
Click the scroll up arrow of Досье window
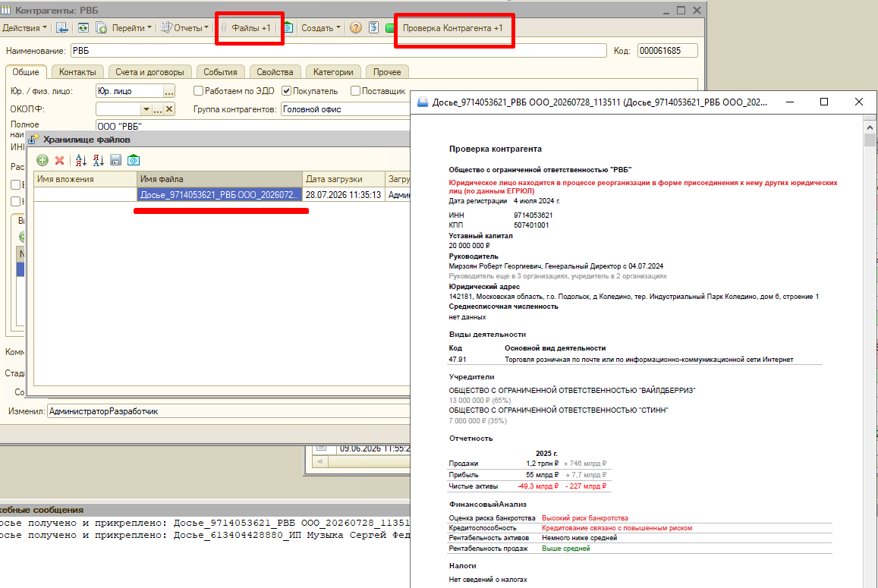coord(870,127)
